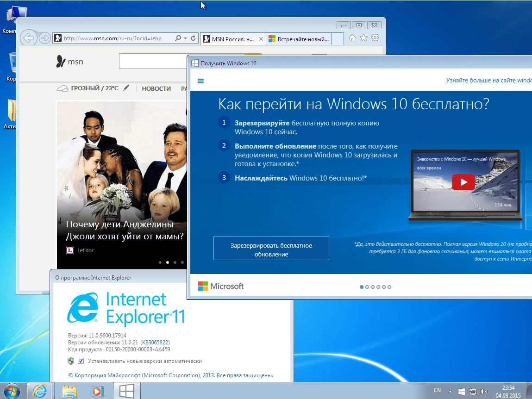Click the msn search input field

click(x=153, y=61)
